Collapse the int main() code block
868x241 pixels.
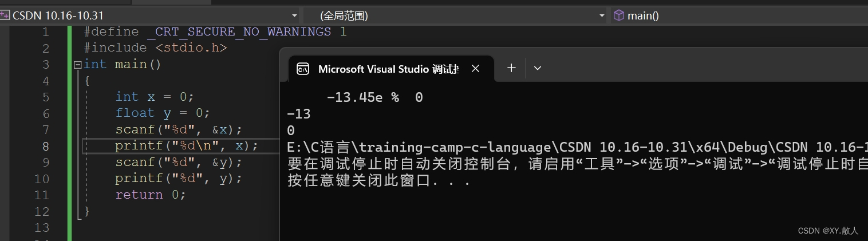[77, 65]
